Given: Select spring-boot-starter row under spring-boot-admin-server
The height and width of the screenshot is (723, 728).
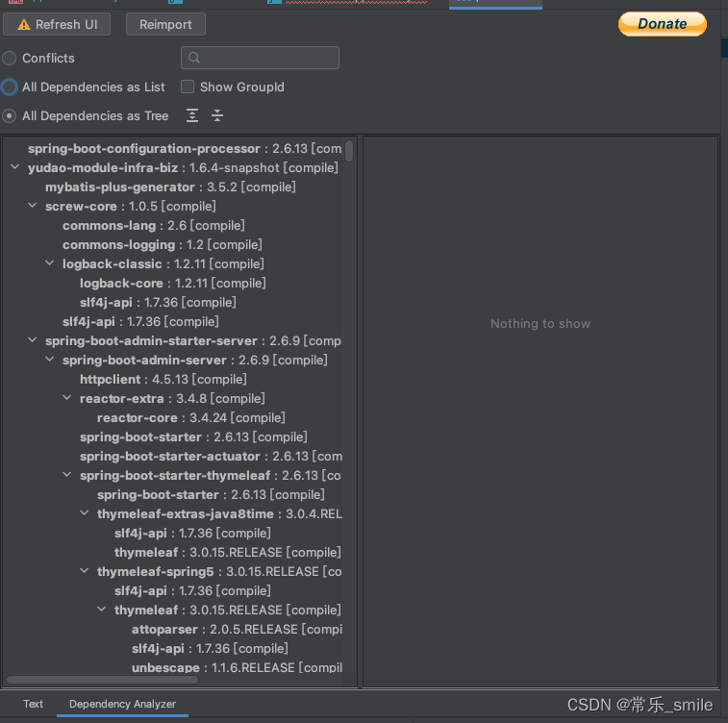Looking at the screenshot, I should [x=193, y=437].
